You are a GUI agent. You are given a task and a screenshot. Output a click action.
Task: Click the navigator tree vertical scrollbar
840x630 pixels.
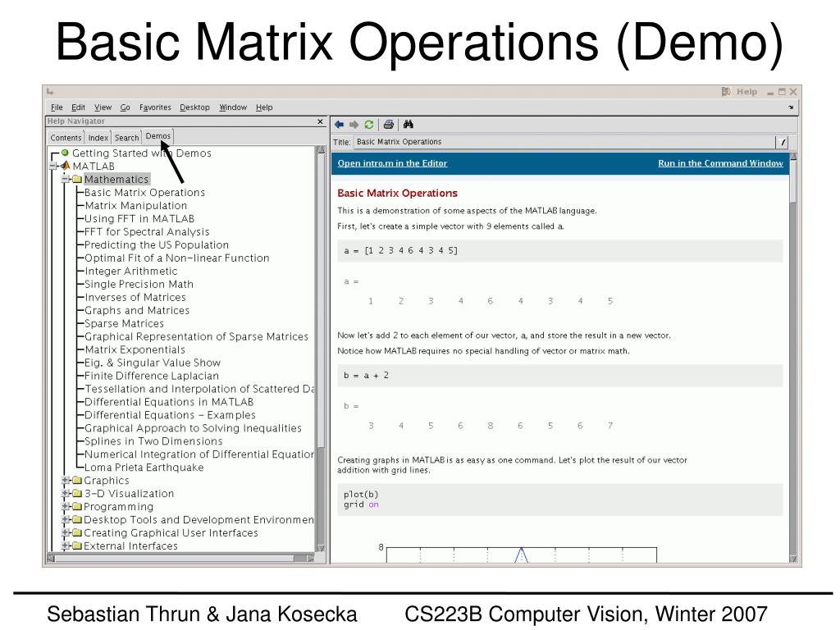[x=321, y=348]
